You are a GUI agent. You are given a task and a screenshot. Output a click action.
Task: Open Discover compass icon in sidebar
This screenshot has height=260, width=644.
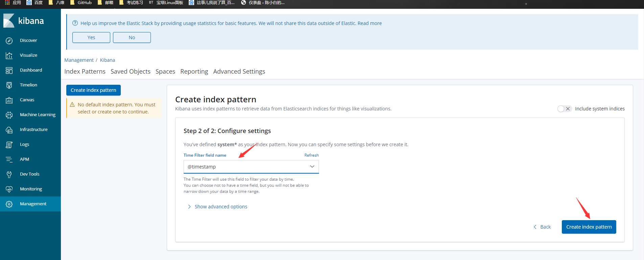[9, 41]
